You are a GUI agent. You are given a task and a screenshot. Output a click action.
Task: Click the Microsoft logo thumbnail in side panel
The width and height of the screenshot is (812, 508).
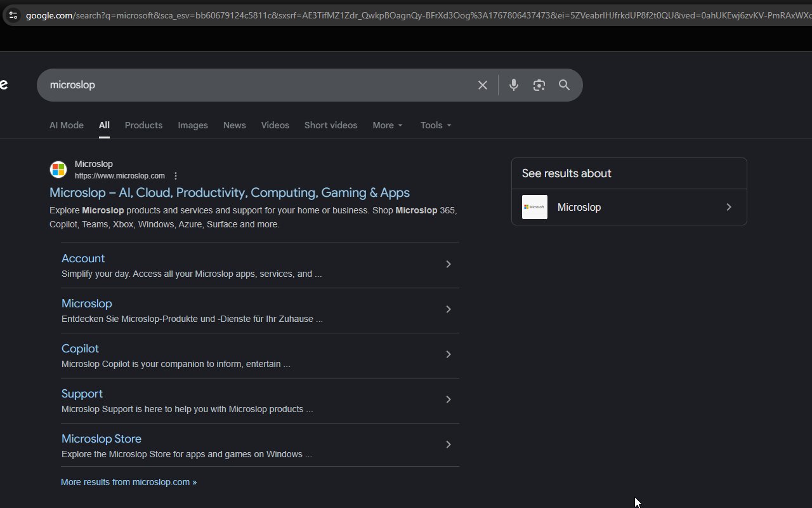coord(534,207)
